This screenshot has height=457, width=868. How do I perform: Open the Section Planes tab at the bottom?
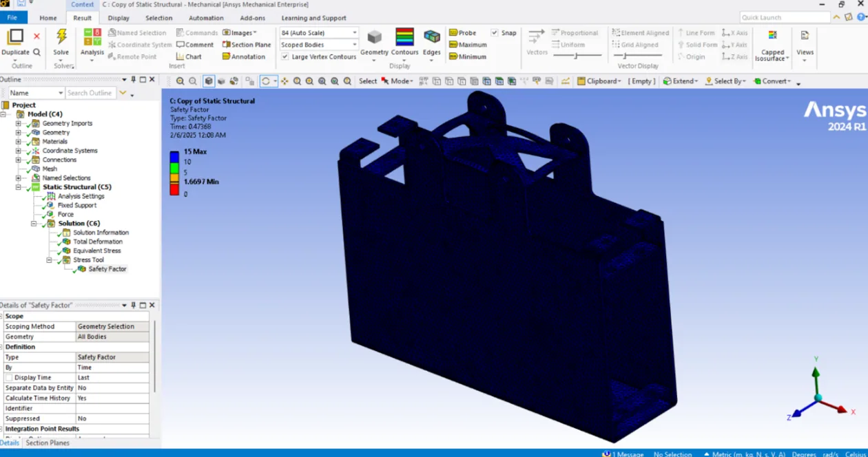48,443
